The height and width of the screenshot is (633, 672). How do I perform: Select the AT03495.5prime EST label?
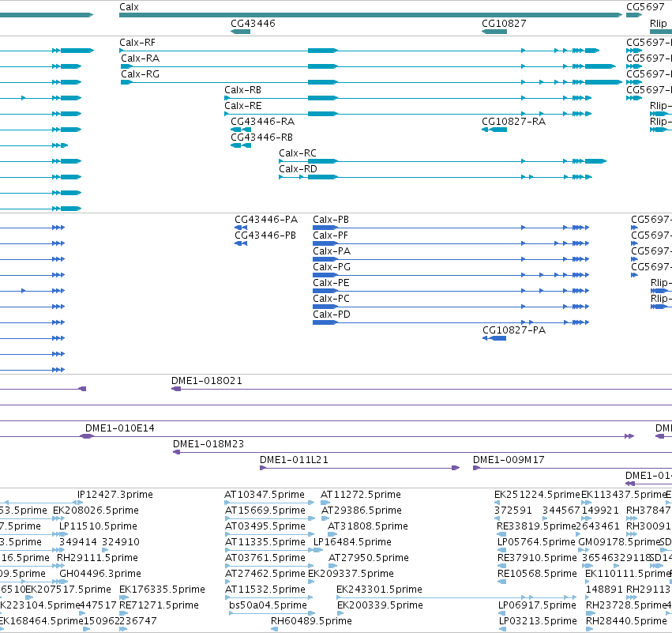click(x=265, y=526)
